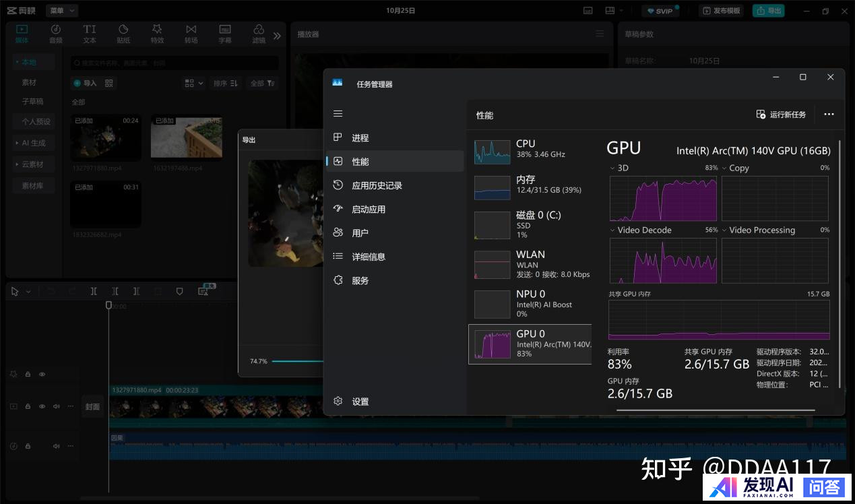Select 素材库 in the media sidebar

[x=32, y=185]
